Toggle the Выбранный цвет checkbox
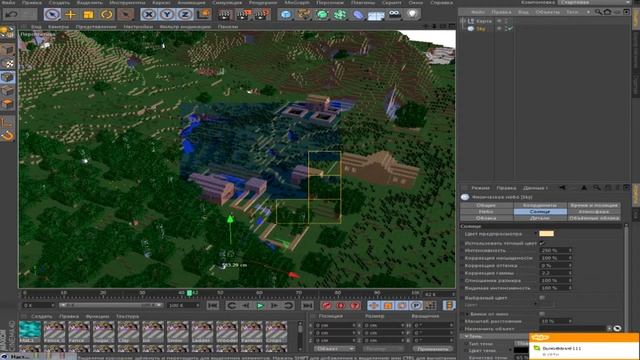Screen dimensions: 640x360 [x=542, y=298]
